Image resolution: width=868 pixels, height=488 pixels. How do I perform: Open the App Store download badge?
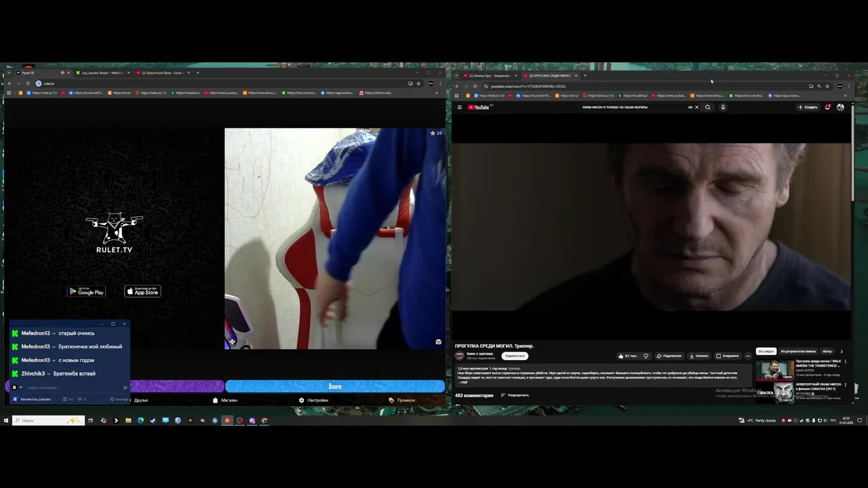point(142,291)
